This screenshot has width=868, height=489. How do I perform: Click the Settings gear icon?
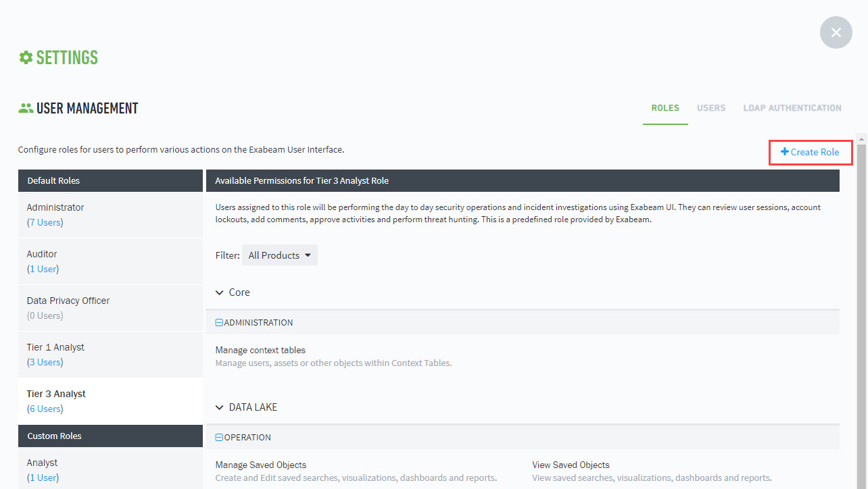[26, 57]
